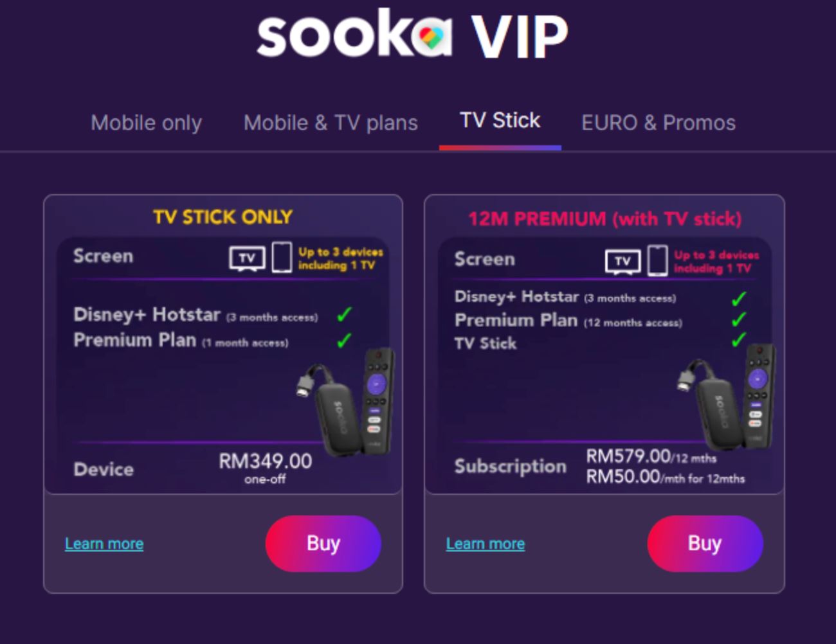
Task: Click the colorful play icon in the sooka logo
Action: tap(430, 37)
